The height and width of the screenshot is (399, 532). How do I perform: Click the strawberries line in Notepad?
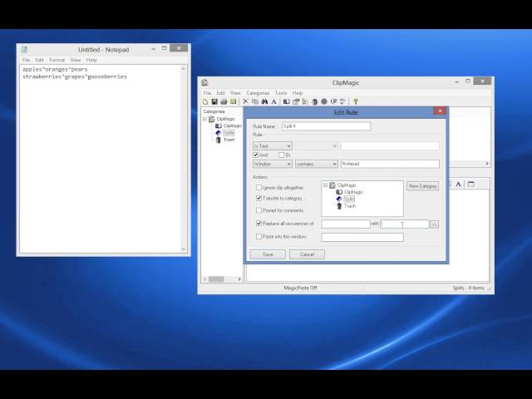pyautogui.click(x=75, y=77)
